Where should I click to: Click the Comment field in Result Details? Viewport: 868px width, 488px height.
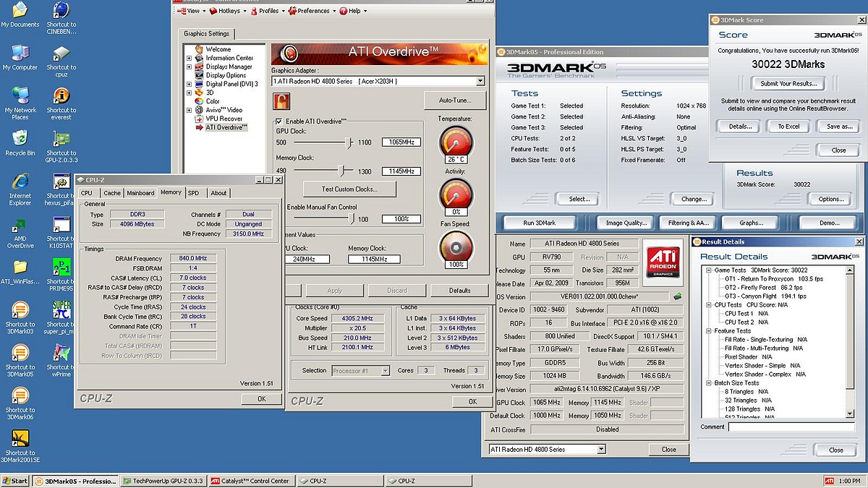[791, 427]
